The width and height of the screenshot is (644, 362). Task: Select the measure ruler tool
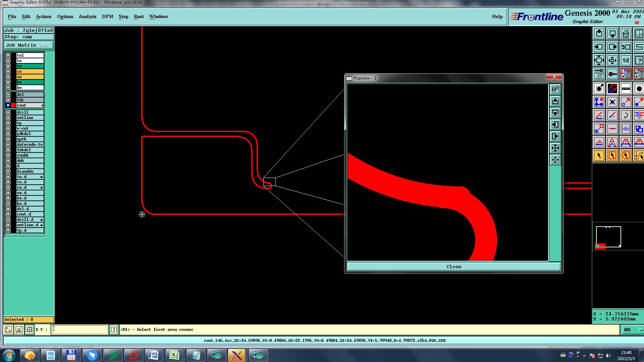point(626,89)
